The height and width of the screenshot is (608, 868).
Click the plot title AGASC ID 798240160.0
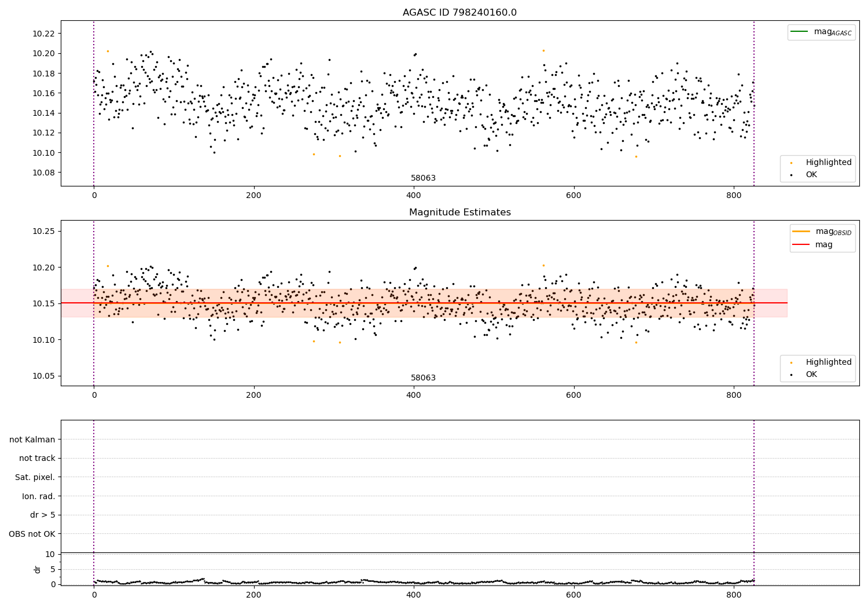pos(459,13)
